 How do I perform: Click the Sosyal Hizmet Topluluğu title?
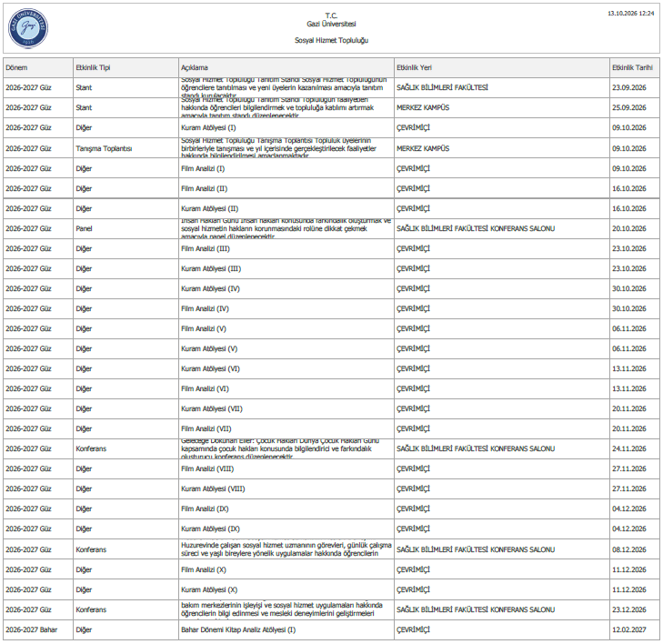[x=331, y=41]
